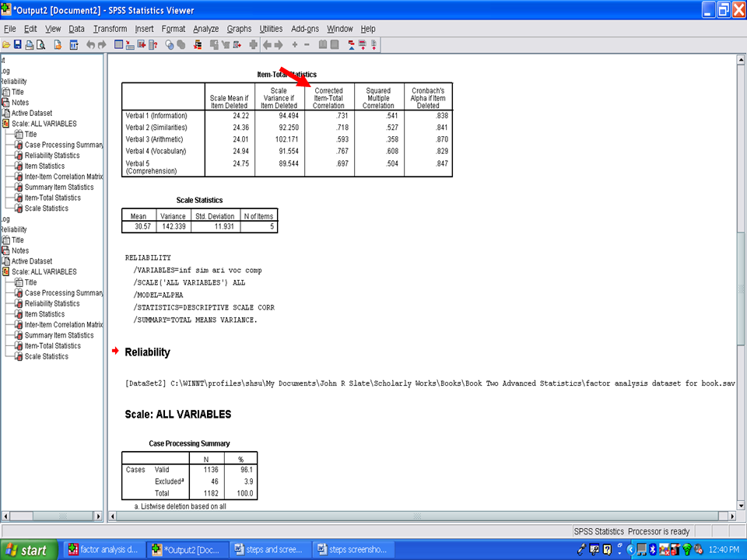Viewport: 747px width, 560px height.
Task: Open the Graphs menu
Action: coord(239,29)
